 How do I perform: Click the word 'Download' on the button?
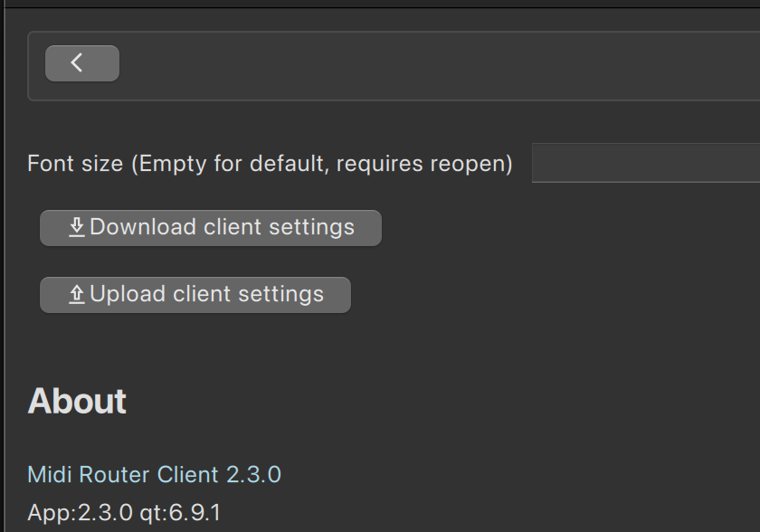coord(143,227)
